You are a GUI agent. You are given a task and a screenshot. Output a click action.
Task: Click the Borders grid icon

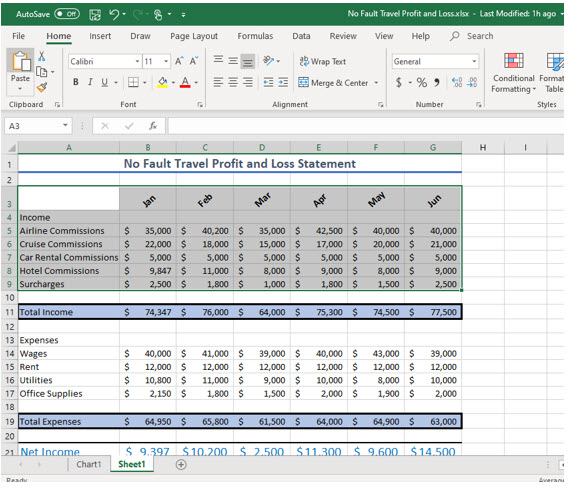pos(133,83)
